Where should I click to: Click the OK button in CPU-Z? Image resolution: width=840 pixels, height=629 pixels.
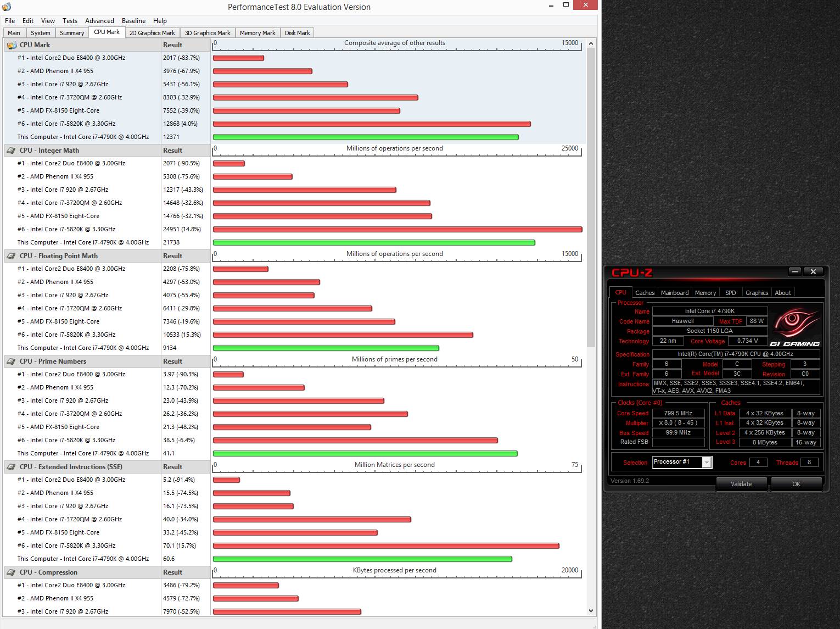(796, 484)
